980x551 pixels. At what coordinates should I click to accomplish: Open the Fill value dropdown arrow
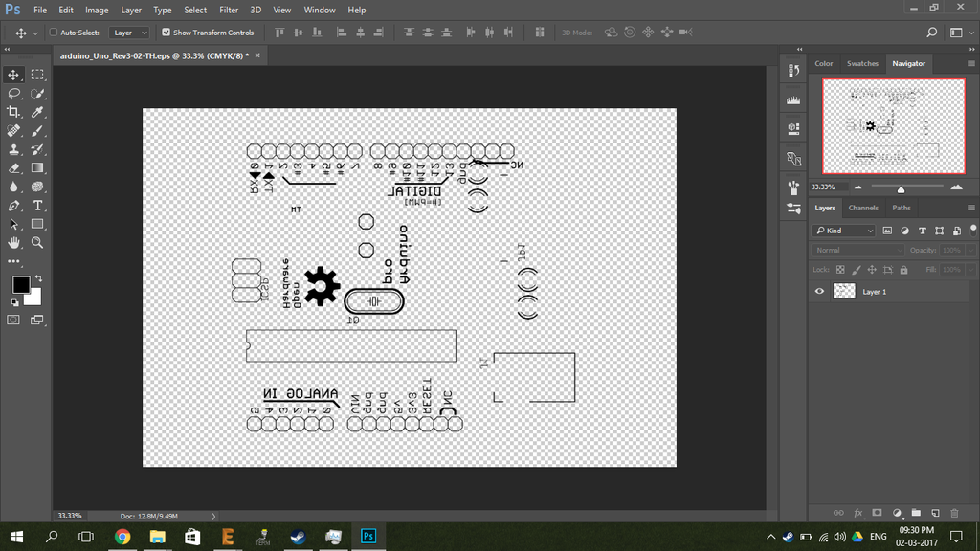(970, 269)
